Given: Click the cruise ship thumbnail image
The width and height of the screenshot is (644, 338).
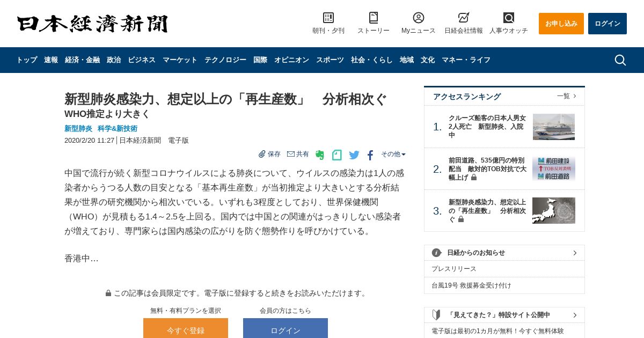Looking at the screenshot, I should tap(554, 127).
